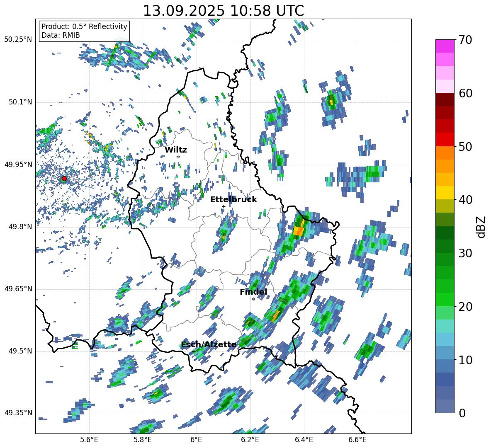The width and height of the screenshot is (491, 448).
Task: Click the 6.2°E longitude label
Action: [250, 440]
